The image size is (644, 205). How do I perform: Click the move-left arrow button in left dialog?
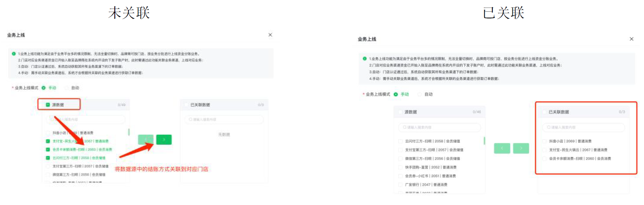(146, 140)
